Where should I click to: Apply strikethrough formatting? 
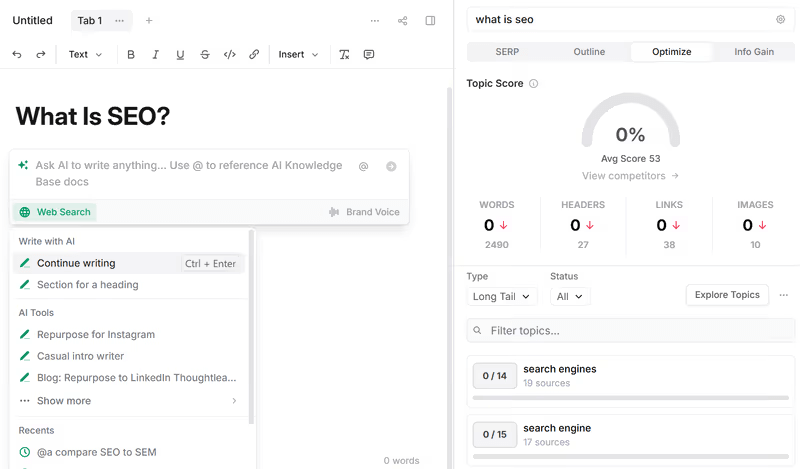(x=205, y=55)
